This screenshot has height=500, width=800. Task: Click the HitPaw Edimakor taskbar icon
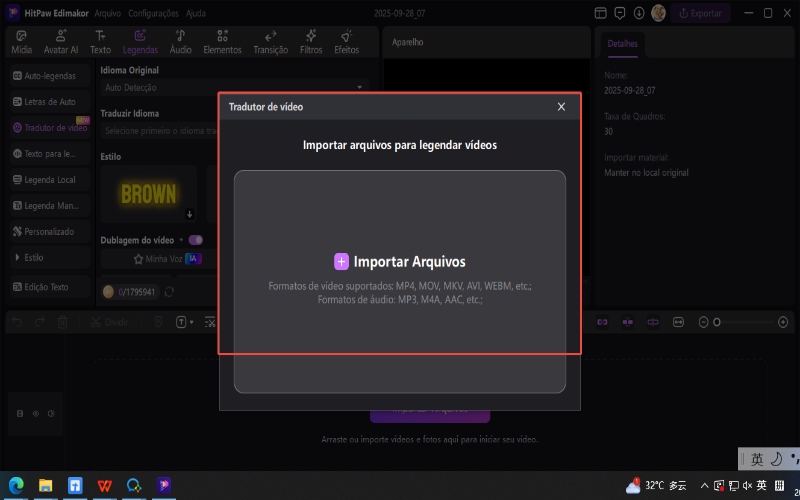point(163,485)
